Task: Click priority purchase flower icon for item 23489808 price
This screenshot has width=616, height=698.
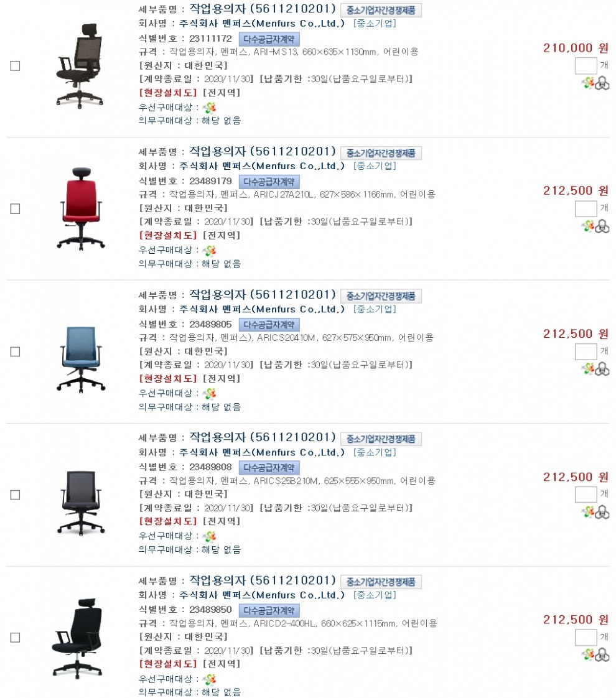Action: (x=588, y=512)
